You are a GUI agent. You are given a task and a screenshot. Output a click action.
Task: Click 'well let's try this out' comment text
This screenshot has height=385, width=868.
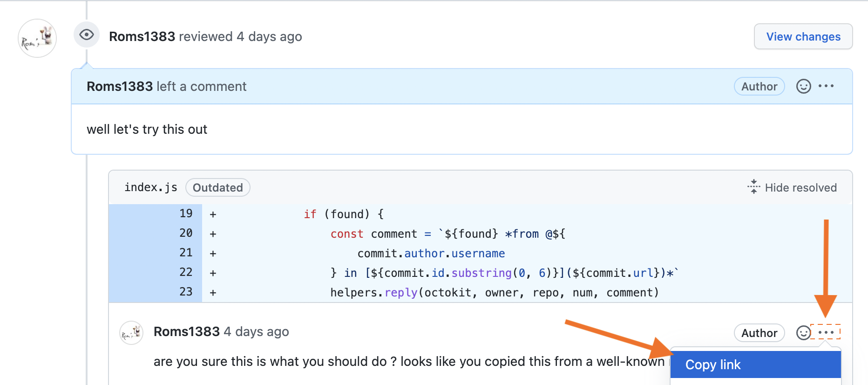click(x=147, y=129)
